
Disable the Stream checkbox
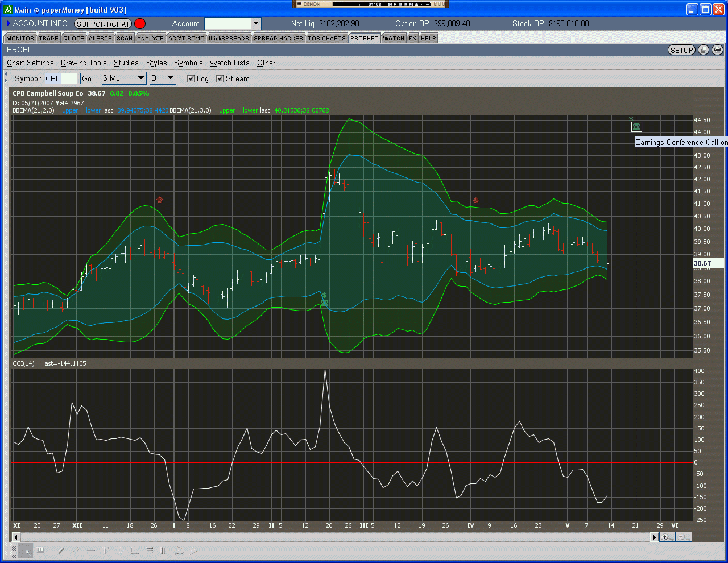coord(220,79)
